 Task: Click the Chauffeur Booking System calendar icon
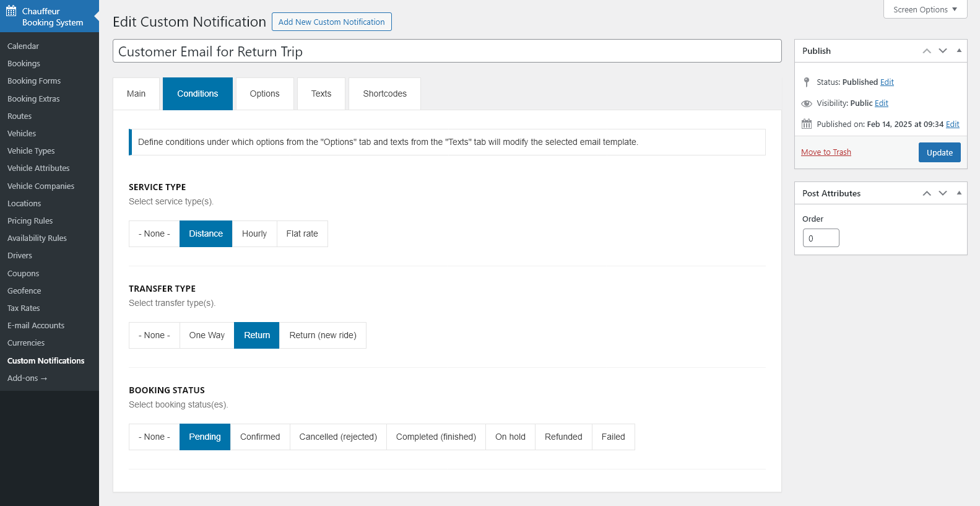(x=11, y=11)
